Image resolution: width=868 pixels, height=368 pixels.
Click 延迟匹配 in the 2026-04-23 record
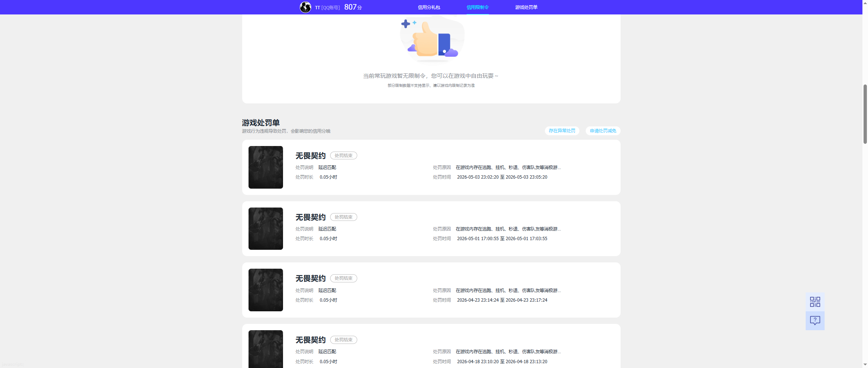(x=327, y=291)
